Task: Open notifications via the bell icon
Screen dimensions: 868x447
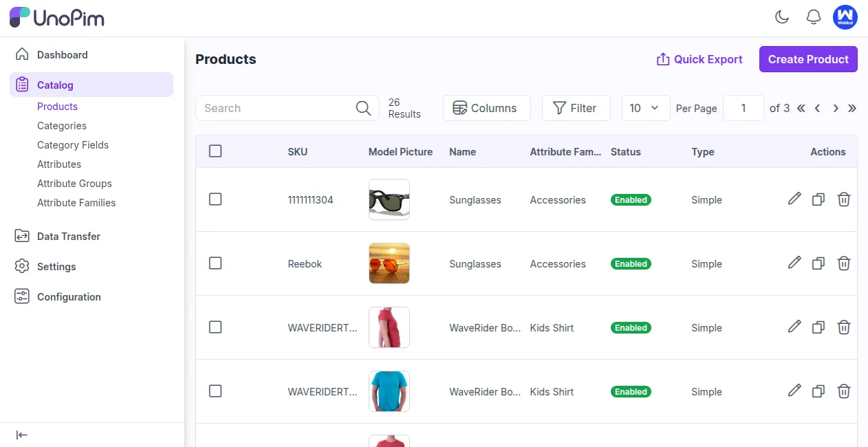Action: [814, 17]
